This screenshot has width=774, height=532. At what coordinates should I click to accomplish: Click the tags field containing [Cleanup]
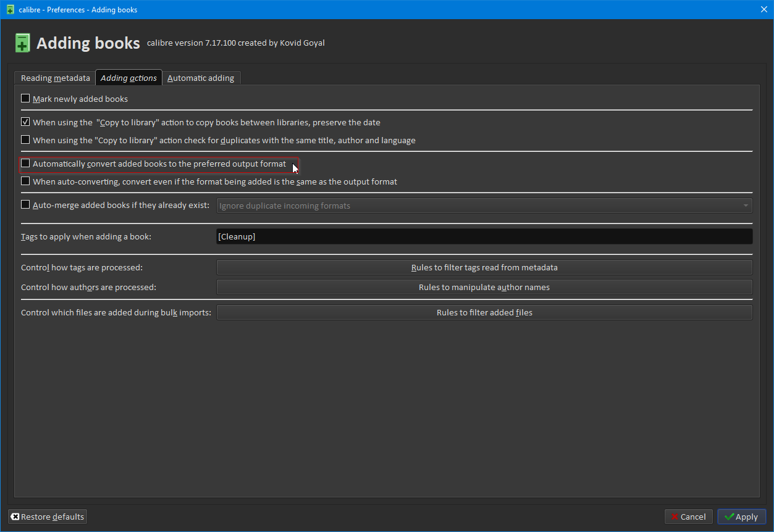pos(484,236)
